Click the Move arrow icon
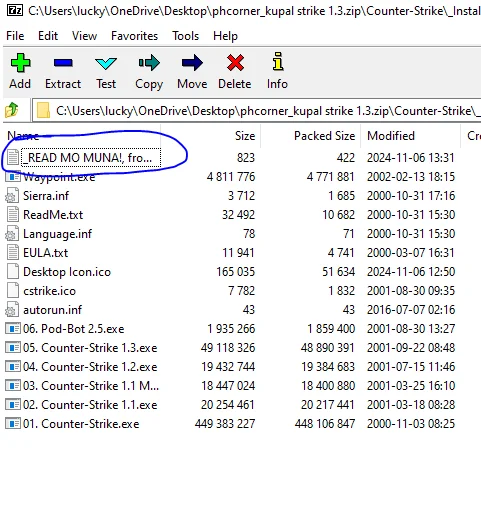The width and height of the screenshot is (481, 529). (x=192, y=63)
